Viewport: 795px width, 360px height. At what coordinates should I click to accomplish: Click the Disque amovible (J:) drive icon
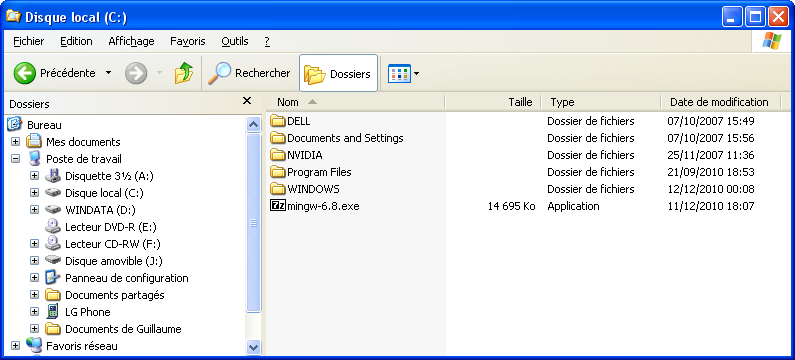(53, 260)
